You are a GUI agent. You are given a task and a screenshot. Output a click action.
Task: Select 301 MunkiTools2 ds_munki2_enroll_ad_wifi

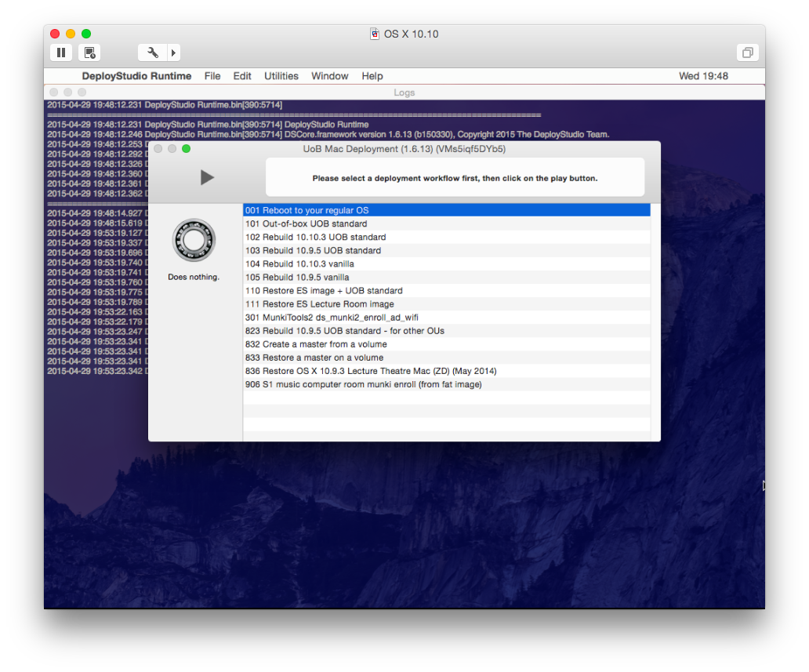(x=447, y=318)
